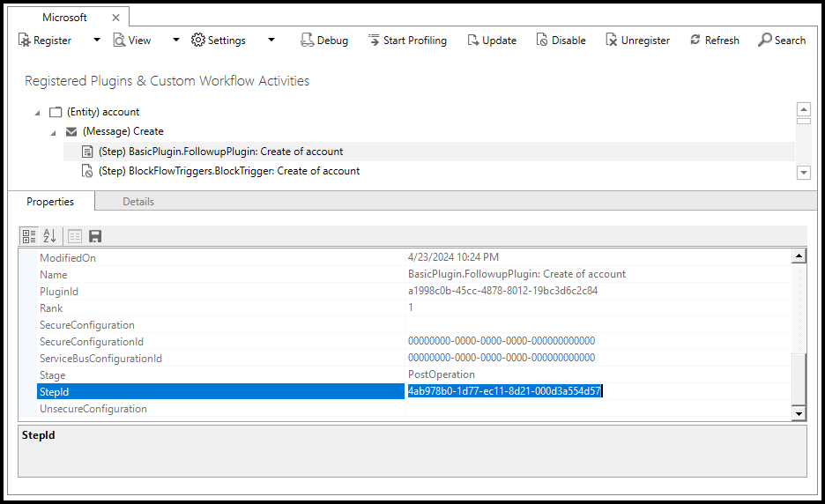Refresh the registered plugins list

coord(714,40)
